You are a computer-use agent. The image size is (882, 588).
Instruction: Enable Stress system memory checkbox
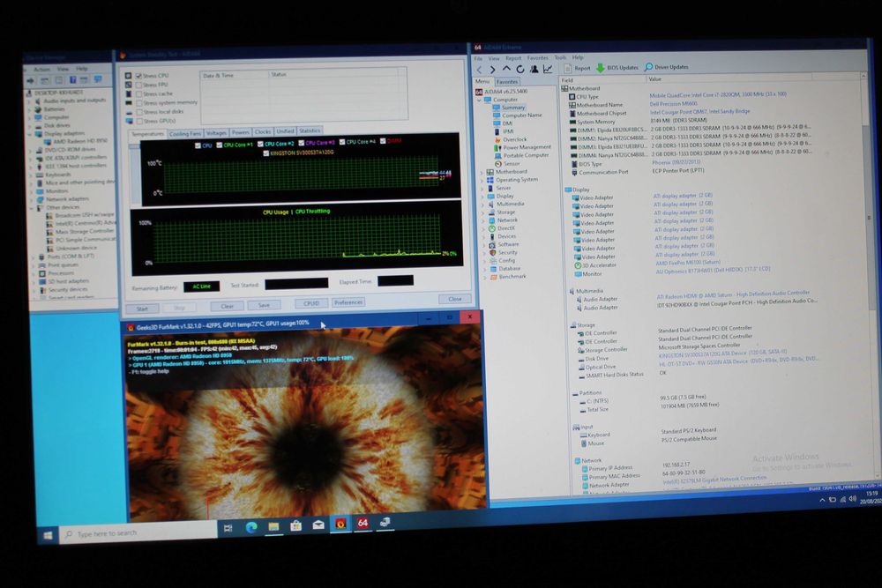tap(138, 103)
